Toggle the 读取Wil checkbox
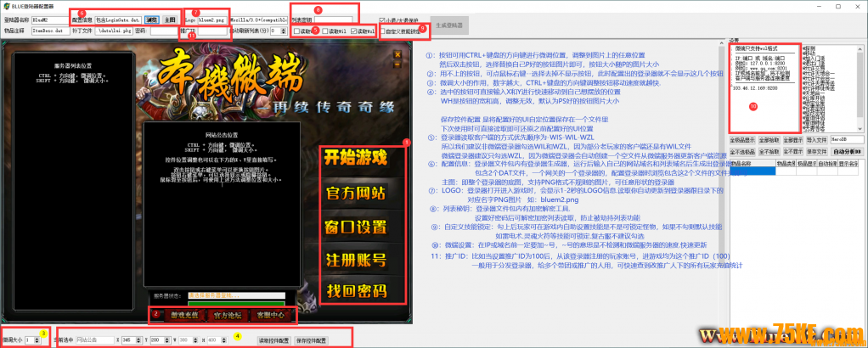The width and height of the screenshot is (868, 348). point(333,31)
